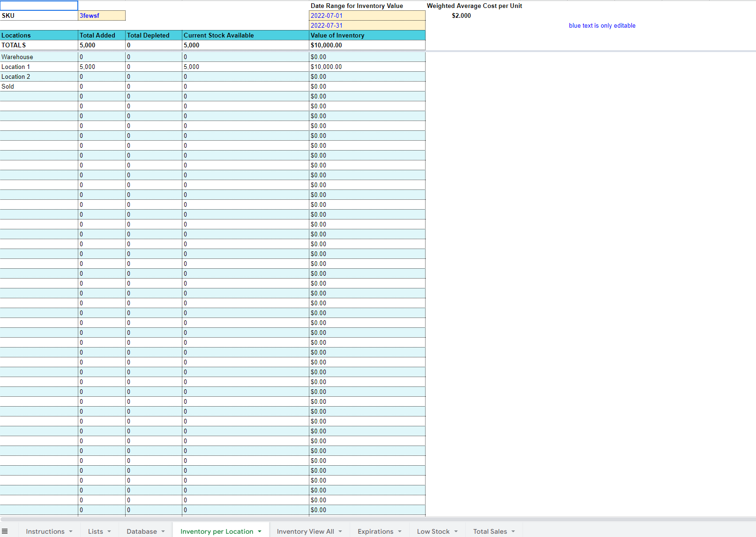Open the Instructions tab dropdown arrow
The height and width of the screenshot is (537, 756).
coord(71,531)
